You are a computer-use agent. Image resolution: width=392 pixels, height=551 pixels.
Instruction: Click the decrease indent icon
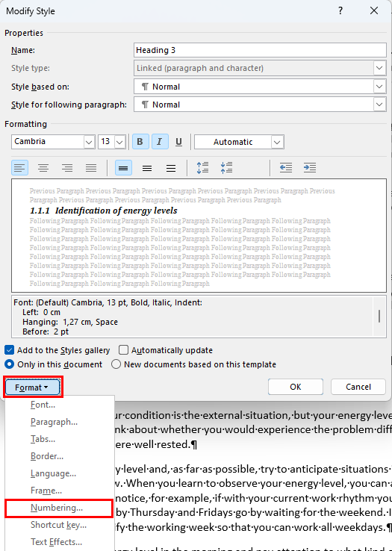286,168
